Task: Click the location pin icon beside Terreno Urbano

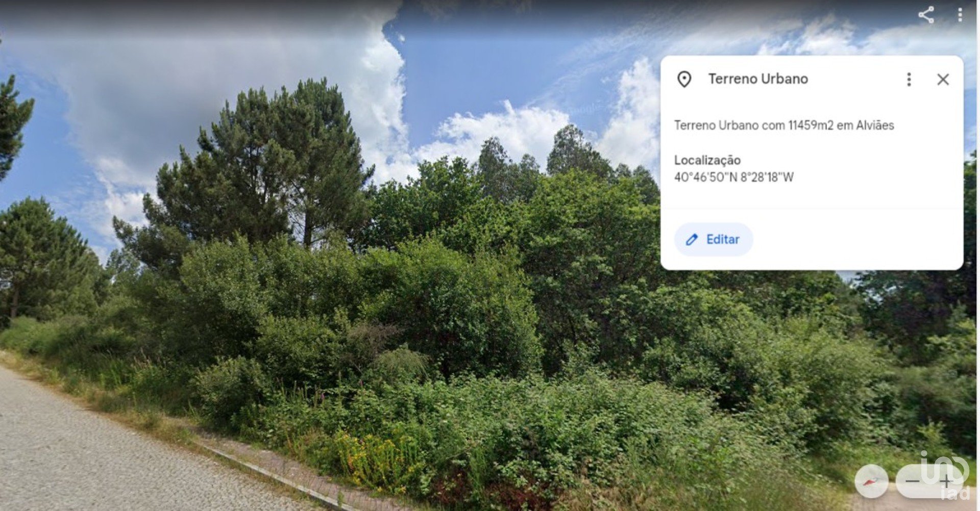Action: (x=684, y=79)
